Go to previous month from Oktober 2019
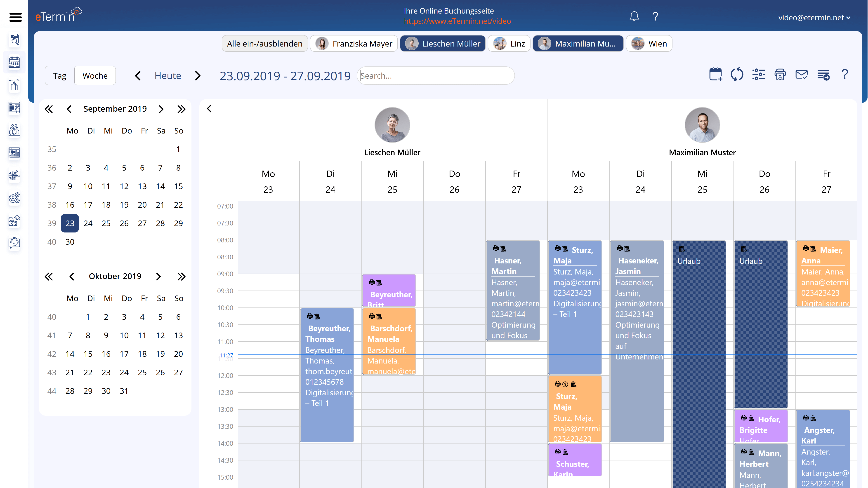 tap(71, 277)
